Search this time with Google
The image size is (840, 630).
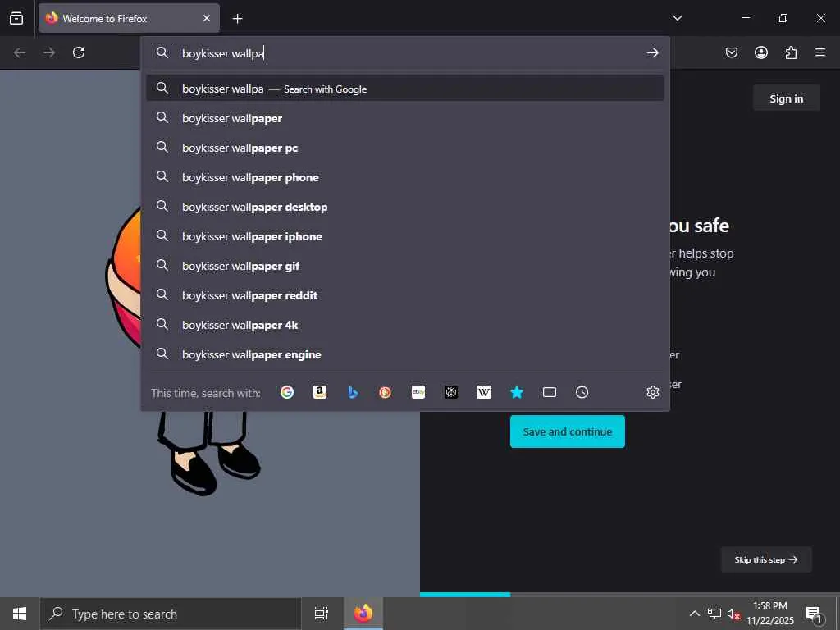coord(287,392)
